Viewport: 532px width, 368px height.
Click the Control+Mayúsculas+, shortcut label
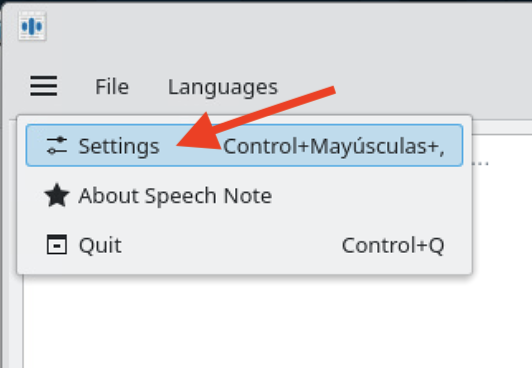(334, 147)
